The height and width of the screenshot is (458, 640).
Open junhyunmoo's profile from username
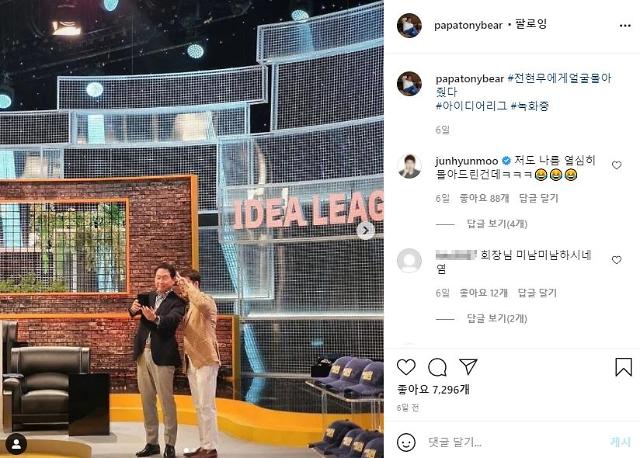(x=467, y=161)
